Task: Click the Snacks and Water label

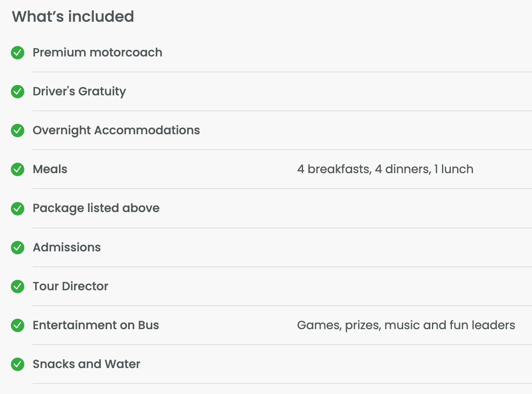Action: tap(86, 364)
